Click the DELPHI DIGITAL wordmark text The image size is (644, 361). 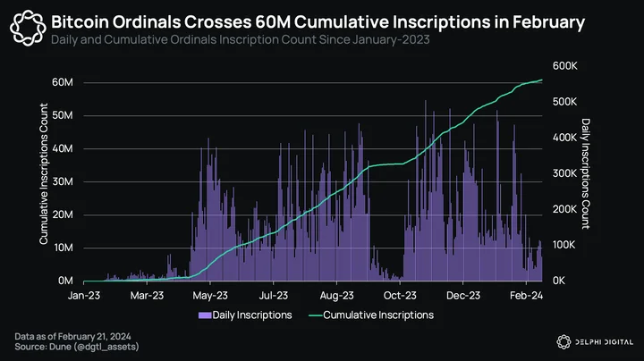(x=604, y=341)
